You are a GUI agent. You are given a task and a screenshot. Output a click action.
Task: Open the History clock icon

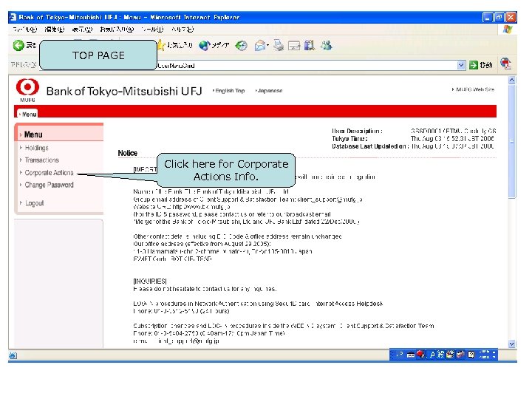242,46
